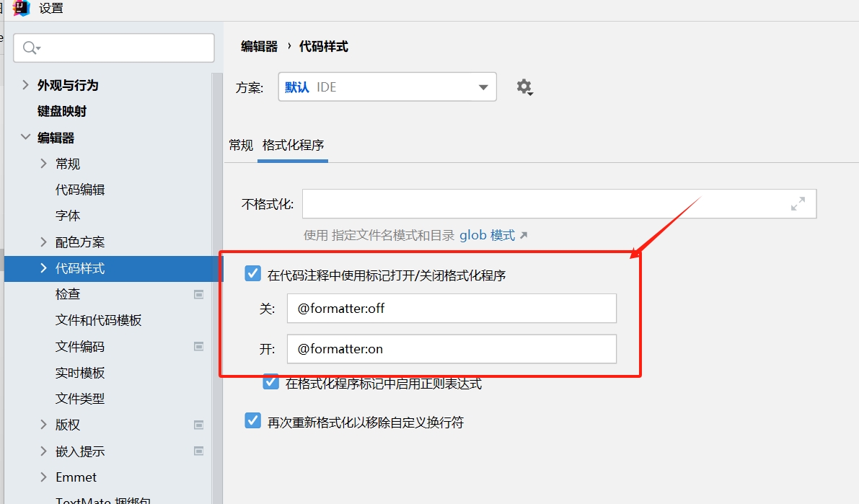This screenshot has width=859, height=504.
Task: Select 代码编辑 in settings tree
Action: click(80, 190)
